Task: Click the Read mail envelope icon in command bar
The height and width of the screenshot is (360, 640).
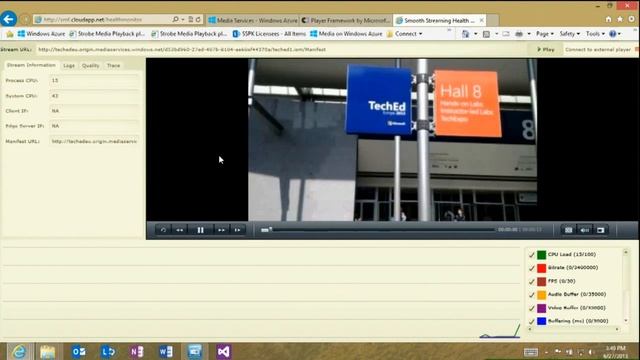Action: point(506,34)
